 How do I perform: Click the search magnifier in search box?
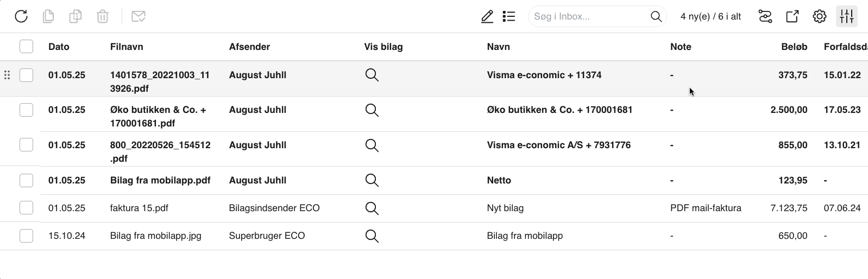click(x=656, y=16)
